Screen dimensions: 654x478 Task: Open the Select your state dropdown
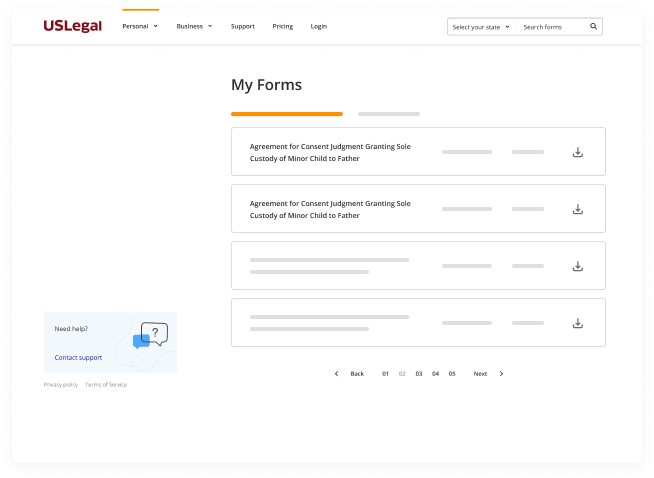[481, 27]
